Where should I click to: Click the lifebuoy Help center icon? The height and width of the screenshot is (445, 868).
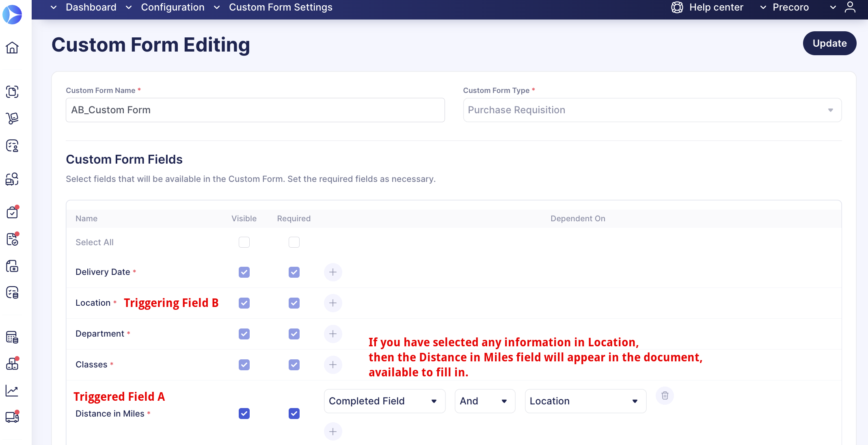pyautogui.click(x=677, y=7)
